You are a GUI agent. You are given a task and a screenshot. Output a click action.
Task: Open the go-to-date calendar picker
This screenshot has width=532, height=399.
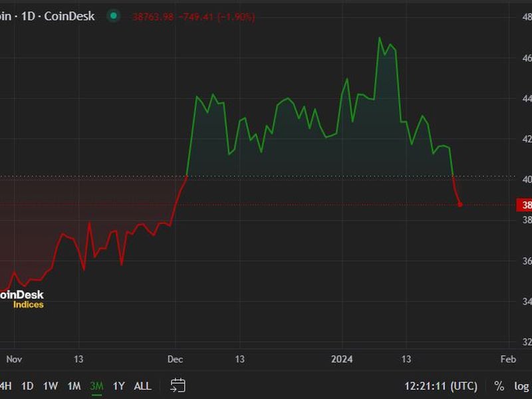point(178,385)
